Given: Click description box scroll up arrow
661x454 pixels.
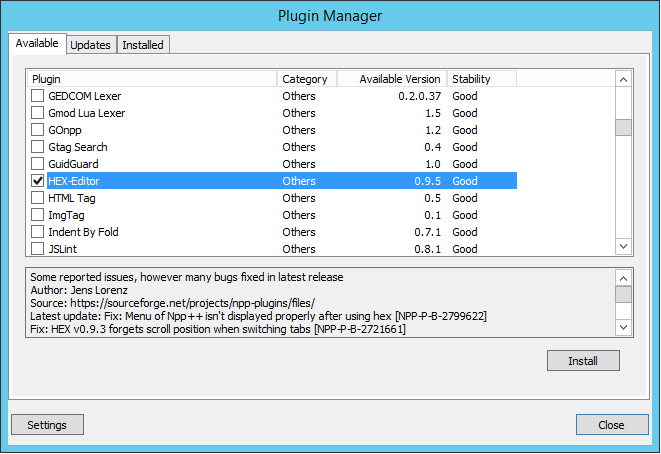Looking at the screenshot, I should 623,278.
